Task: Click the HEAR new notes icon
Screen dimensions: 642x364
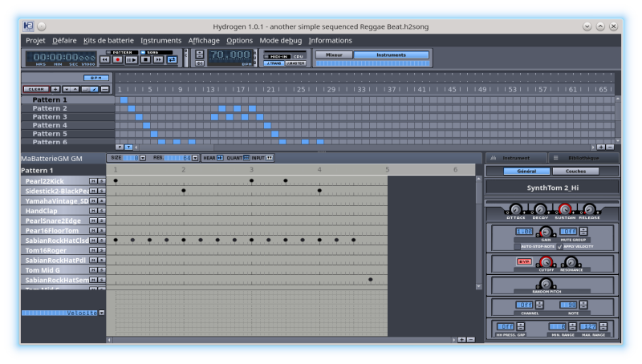Action: pyautogui.click(x=220, y=158)
